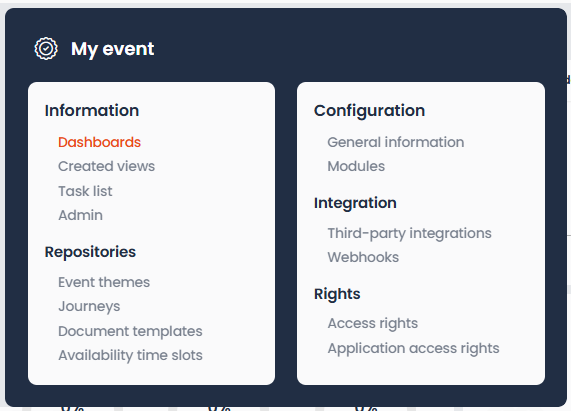This screenshot has width=571, height=411.
Task: Go to Application access rights
Action: click(x=414, y=348)
